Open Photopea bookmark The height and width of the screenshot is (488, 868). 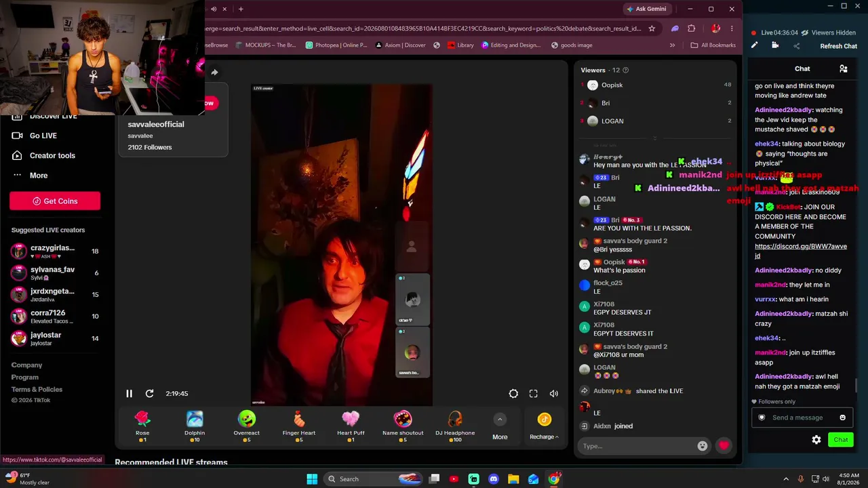coord(336,45)
